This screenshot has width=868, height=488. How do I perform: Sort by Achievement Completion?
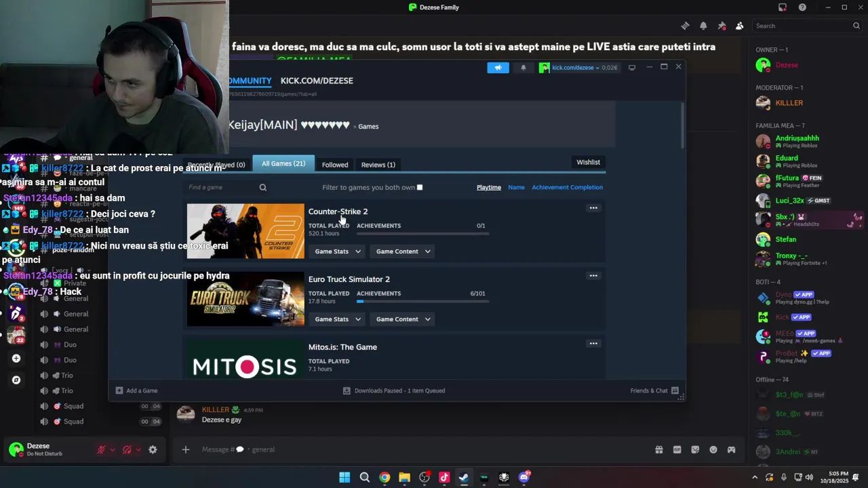point(567,187)
